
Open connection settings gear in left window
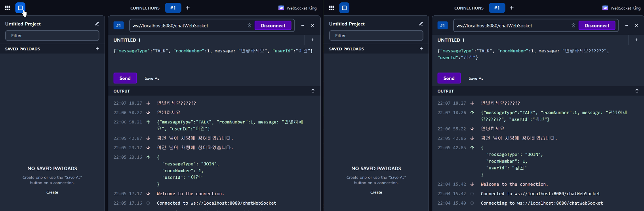(250, 25)
